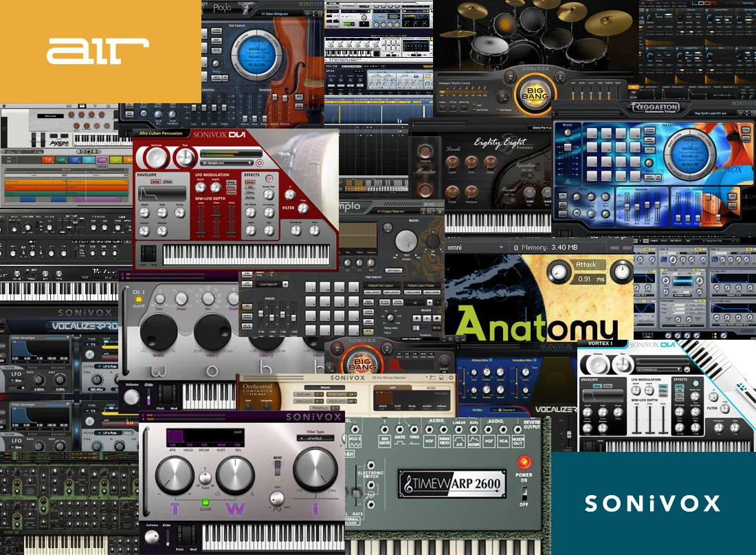This screenshot has height=555, width=756.
Task: Click the Volume knob in red DVI
Action: 156,157
